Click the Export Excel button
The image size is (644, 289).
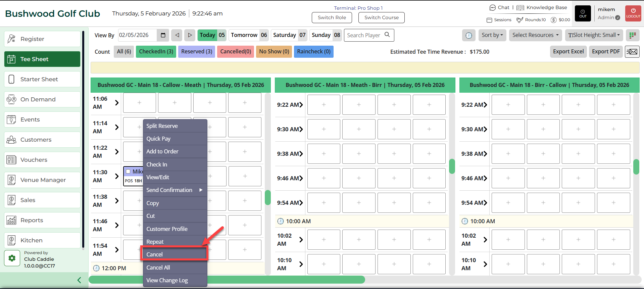click(568, 52)
